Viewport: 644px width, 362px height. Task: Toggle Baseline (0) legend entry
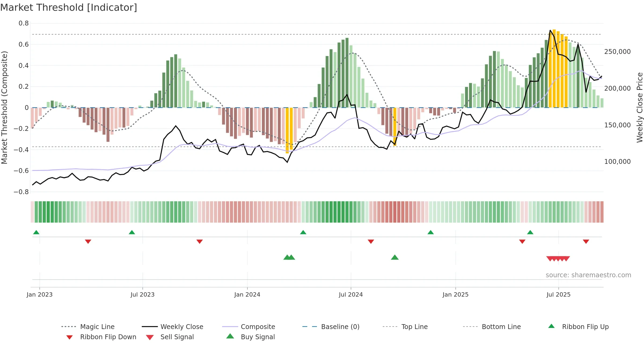(331, 327)
